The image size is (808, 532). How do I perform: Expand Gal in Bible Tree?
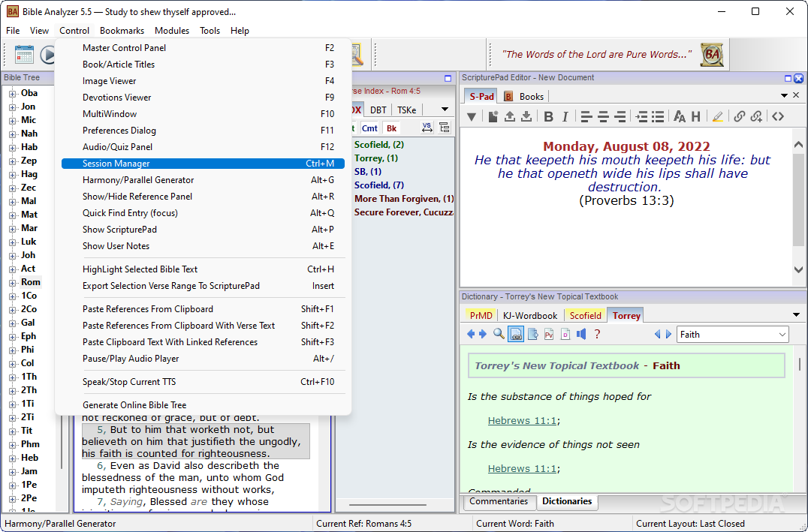[x=12, y=323]
